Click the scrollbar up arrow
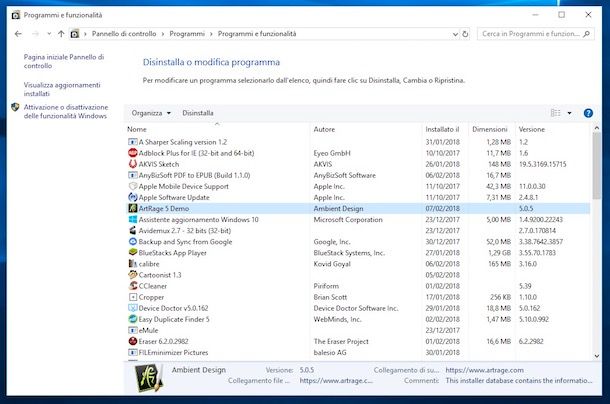Image resolution: width=610 pixels, height=404 pixels. pos(596,128)
